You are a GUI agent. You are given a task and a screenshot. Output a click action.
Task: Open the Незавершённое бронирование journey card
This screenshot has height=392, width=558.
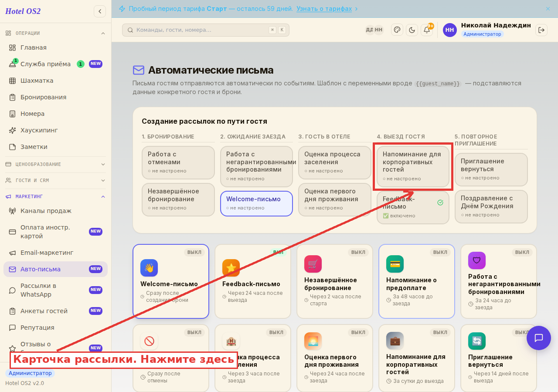pos(178,199)
